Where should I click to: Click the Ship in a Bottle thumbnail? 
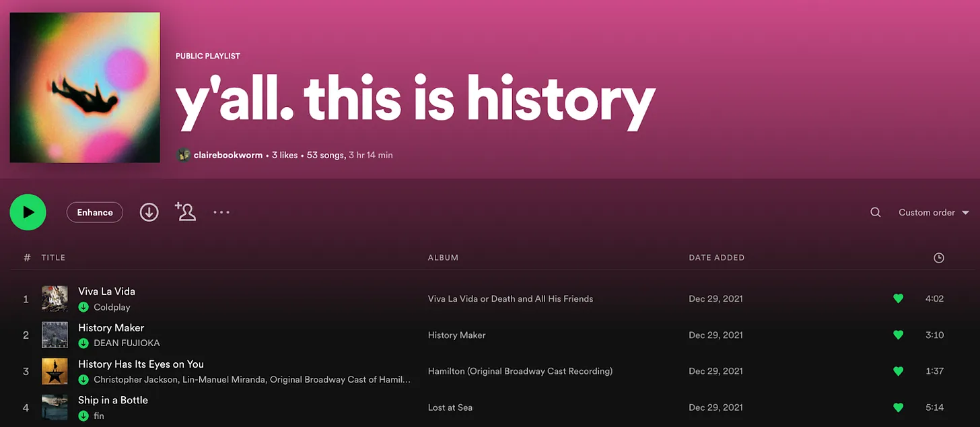click(55, 407)
